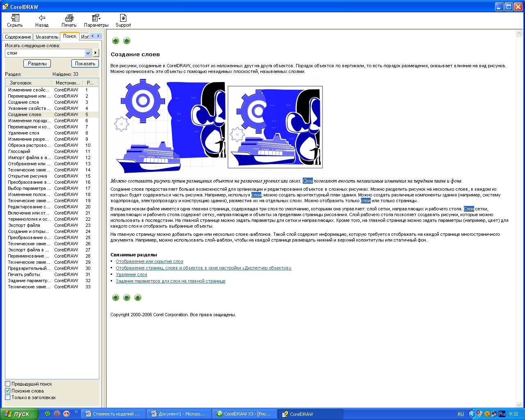525x420 pixels.
Task: Open the Удаление слоя link
Action: (x=131, y=274)
